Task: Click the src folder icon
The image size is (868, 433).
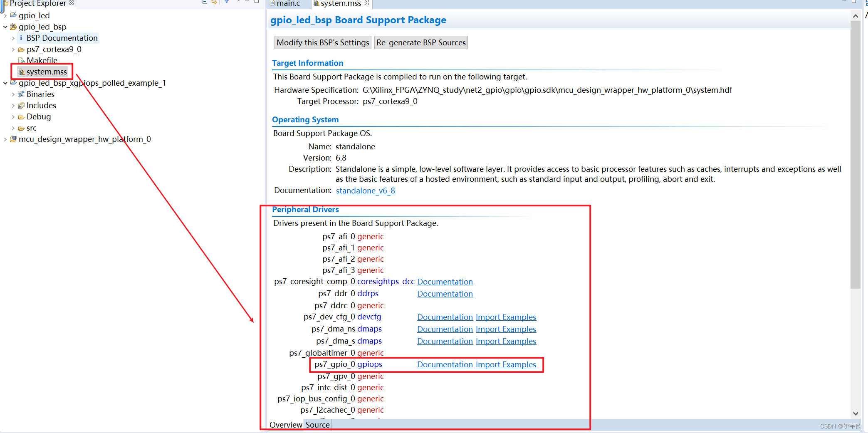Action: pos(21,128)
